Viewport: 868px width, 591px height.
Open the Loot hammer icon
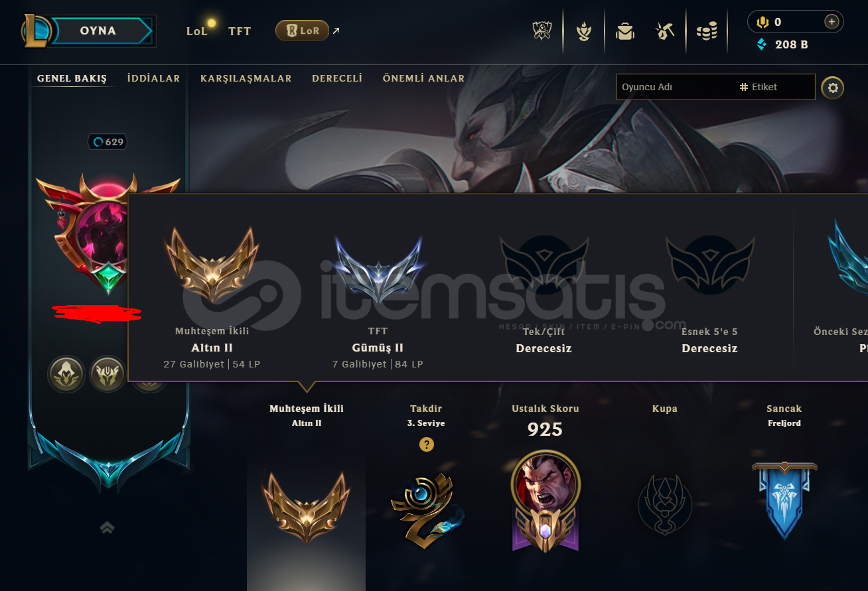(665, 31)
